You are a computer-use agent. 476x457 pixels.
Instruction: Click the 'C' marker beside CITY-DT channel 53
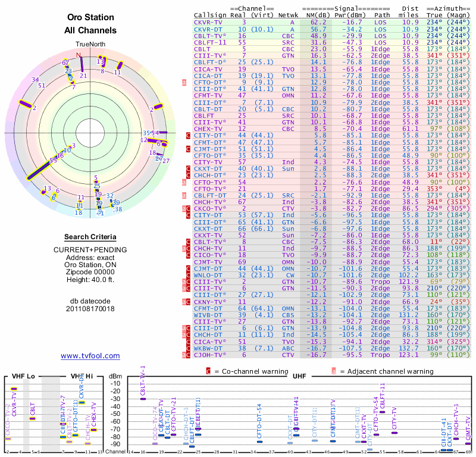188,215
